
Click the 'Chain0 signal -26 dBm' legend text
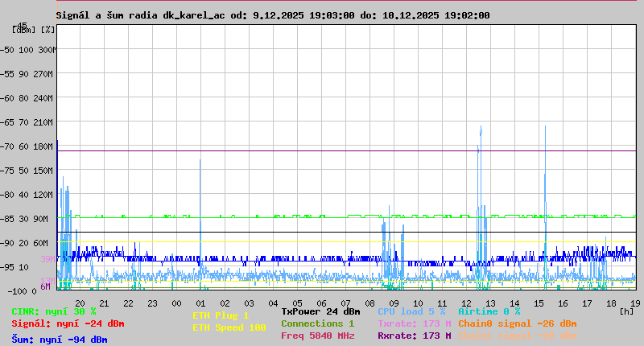(517, 323)
